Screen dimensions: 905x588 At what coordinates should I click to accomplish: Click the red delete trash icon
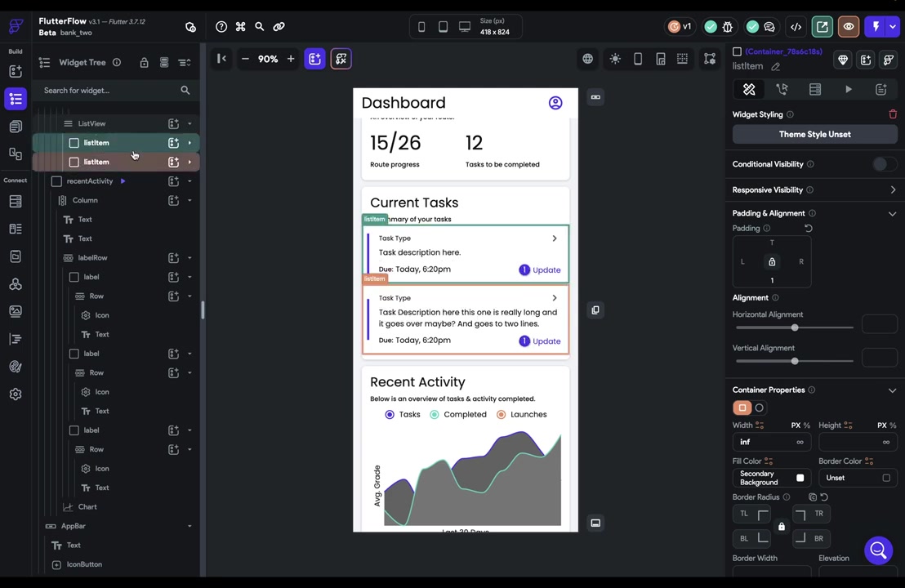[892, 114]
